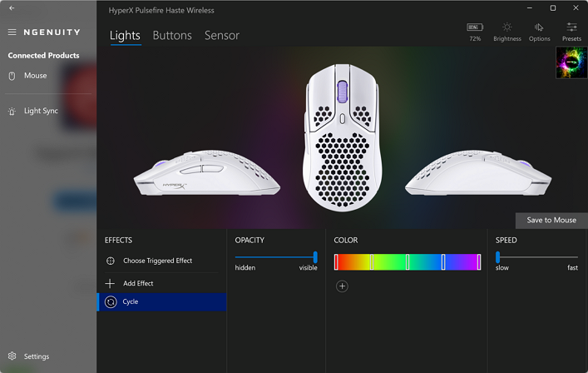Open the Options panel

pos(540,31)
